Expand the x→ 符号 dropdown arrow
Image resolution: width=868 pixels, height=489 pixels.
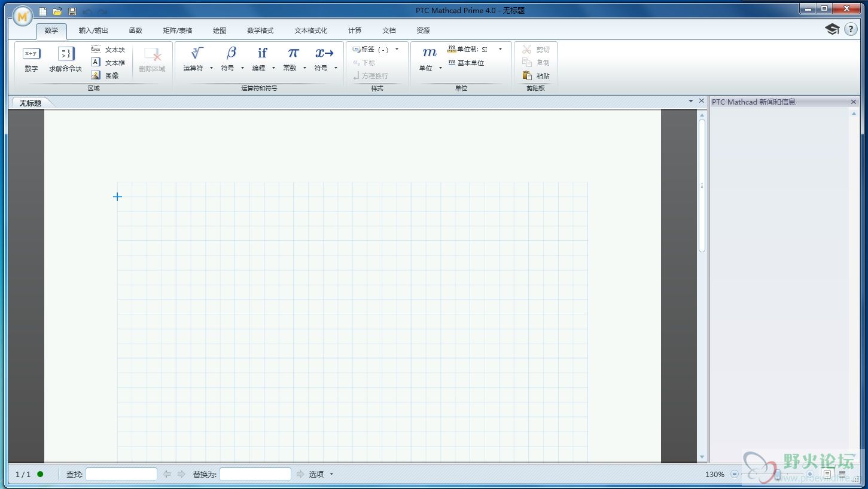pos(336,68)
